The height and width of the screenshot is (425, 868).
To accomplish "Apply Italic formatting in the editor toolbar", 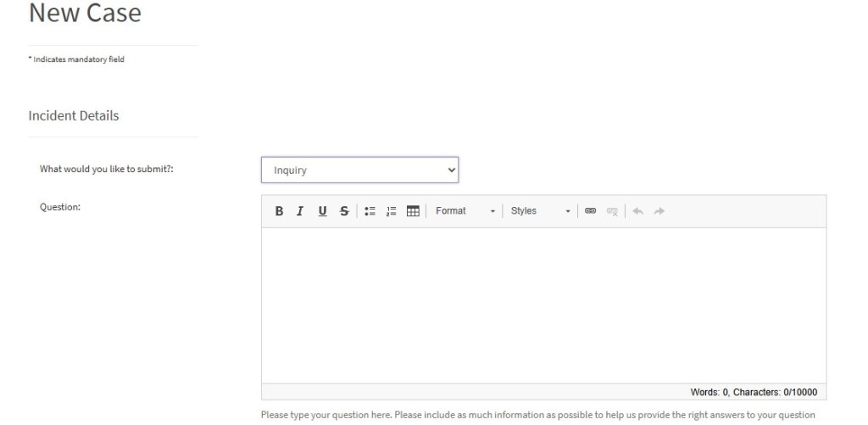I will 300,211.
